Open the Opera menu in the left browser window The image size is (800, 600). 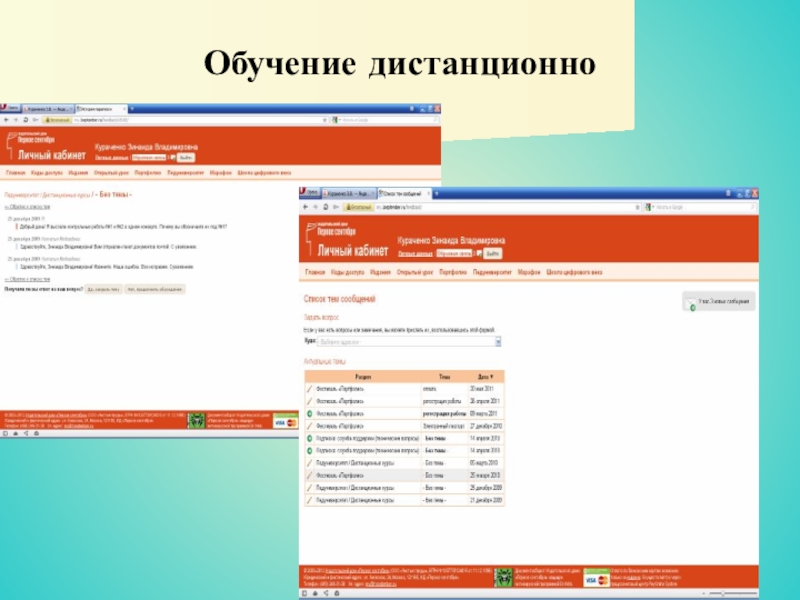pyautogui.click(x=10, y=108)
